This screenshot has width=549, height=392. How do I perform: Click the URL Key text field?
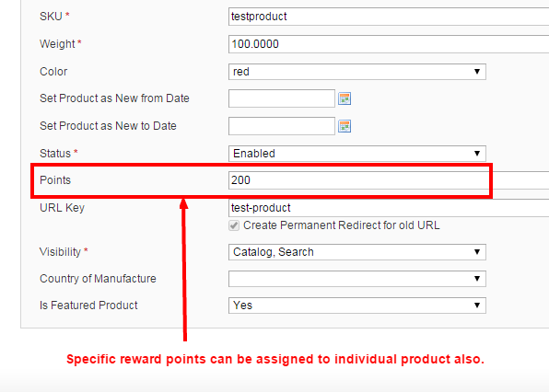pyautogui.click(x=389, y=208)
